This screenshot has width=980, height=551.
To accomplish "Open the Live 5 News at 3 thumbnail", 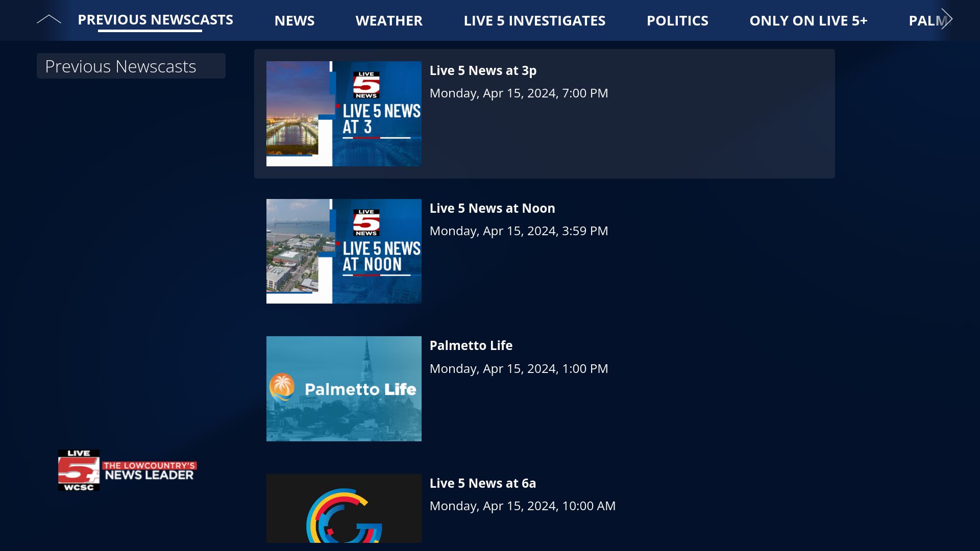I will [x=344, y=113].
